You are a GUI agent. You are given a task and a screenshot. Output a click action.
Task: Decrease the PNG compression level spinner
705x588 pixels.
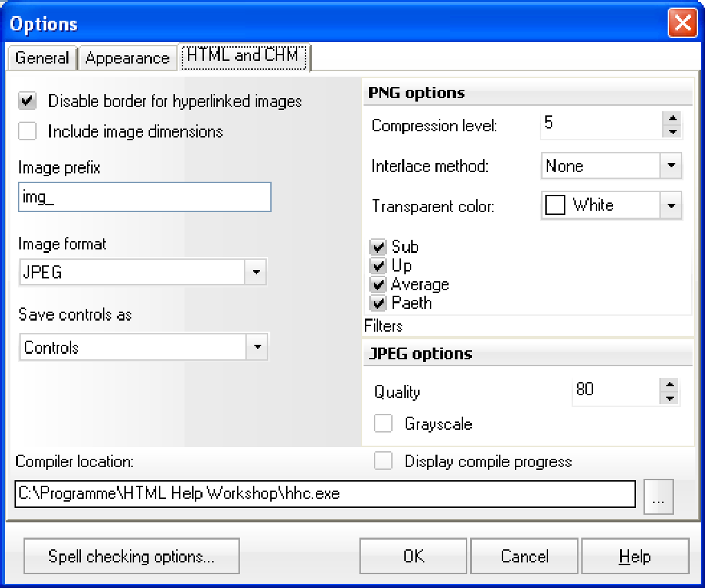pos(671,131)
